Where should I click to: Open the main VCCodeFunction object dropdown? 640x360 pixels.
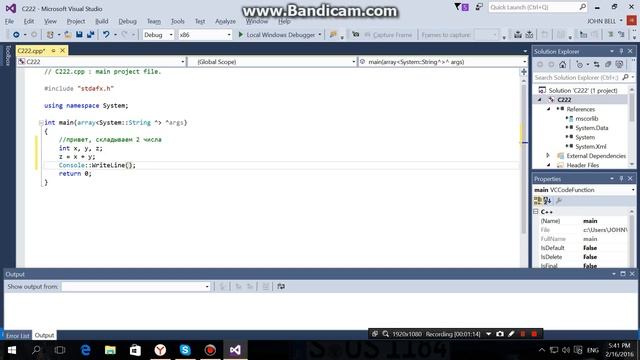pos(584,190)
